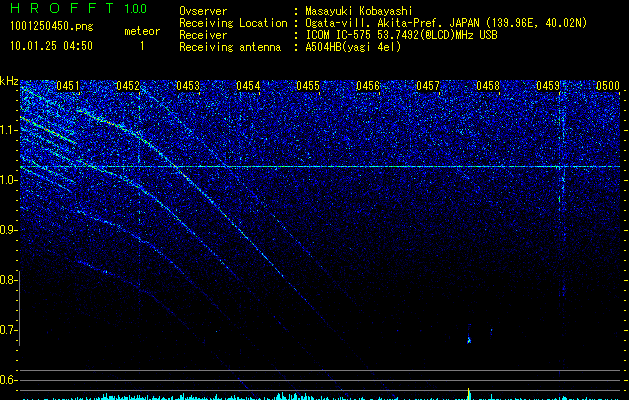The width and height of the screenshot is (629, 400).
Task: Click time marker 0453
Action: [188, 86]
